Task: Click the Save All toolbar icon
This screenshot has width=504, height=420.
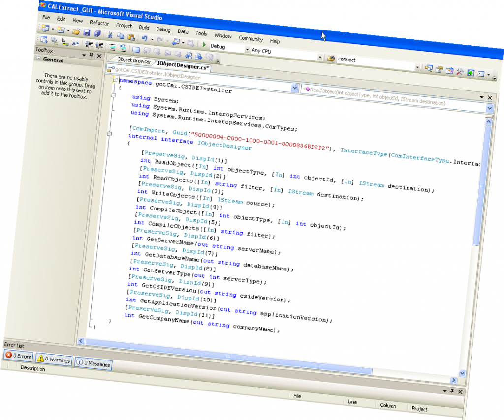Action: (98, 32)
